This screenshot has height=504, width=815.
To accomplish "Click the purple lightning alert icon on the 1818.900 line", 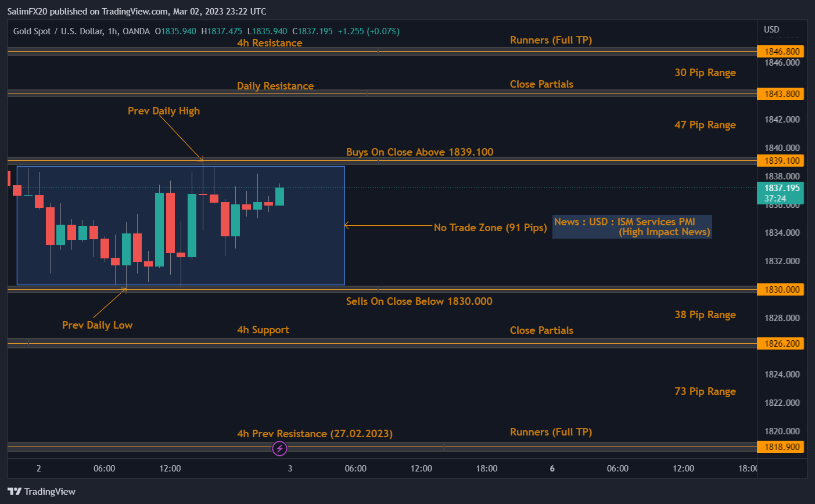I will click(279, 448).
